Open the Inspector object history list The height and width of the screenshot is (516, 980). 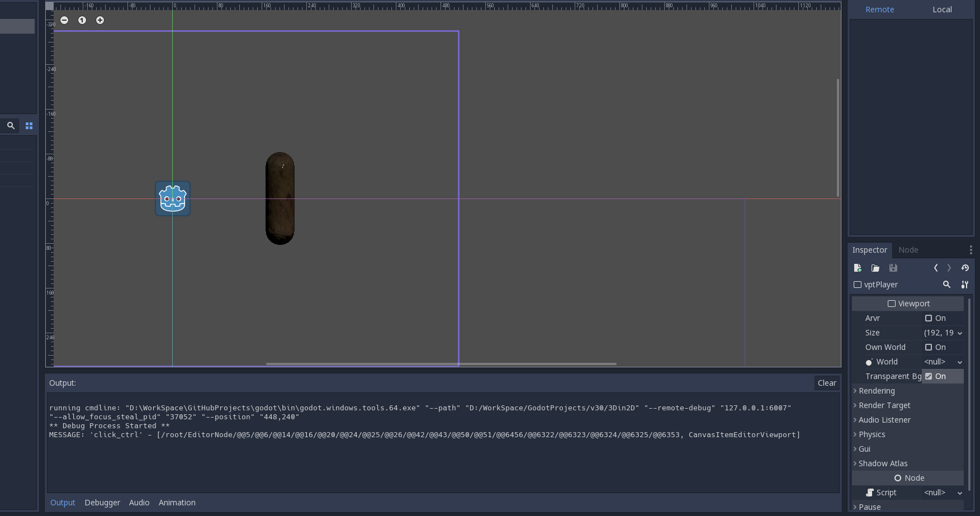pyautogui.click(x=965, y=268)
